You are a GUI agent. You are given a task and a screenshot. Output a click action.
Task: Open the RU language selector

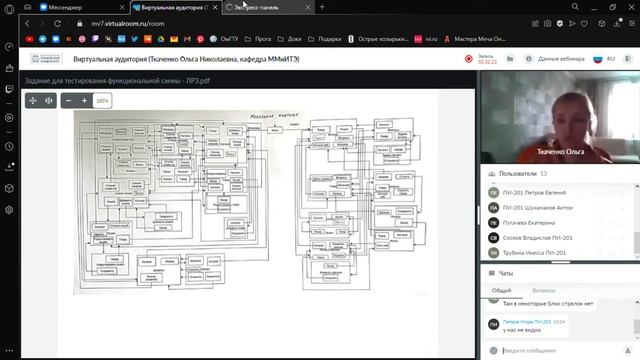coord(604,59)
